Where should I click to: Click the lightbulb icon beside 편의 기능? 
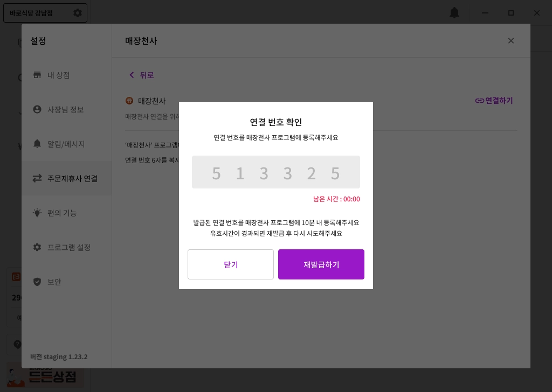click(37, 213)
